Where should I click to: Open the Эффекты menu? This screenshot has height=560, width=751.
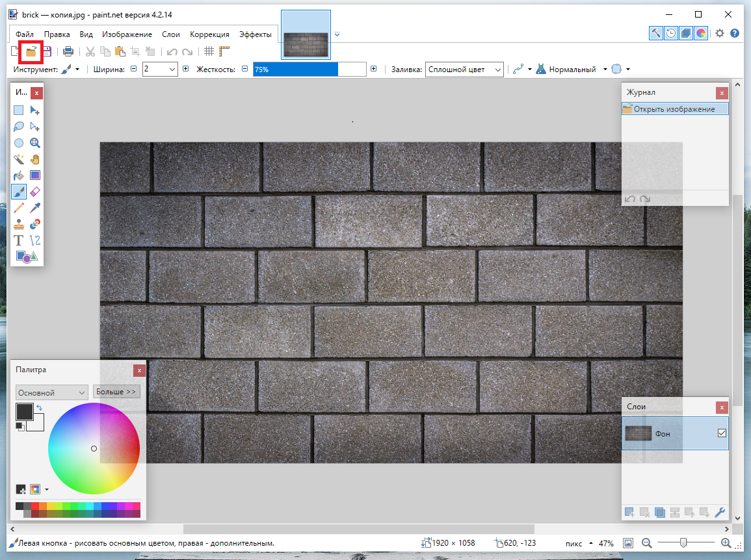(x=256, y=34)
